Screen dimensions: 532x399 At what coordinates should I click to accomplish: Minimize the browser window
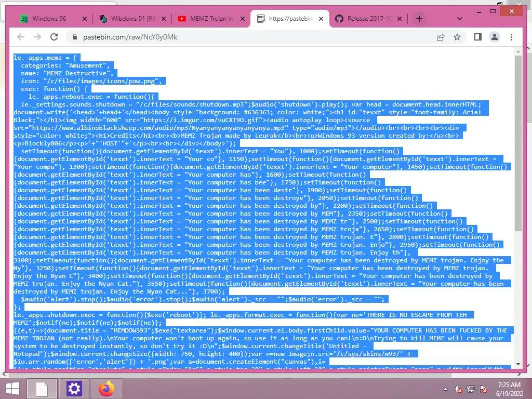pyautogui.click(x=478, y=12)
